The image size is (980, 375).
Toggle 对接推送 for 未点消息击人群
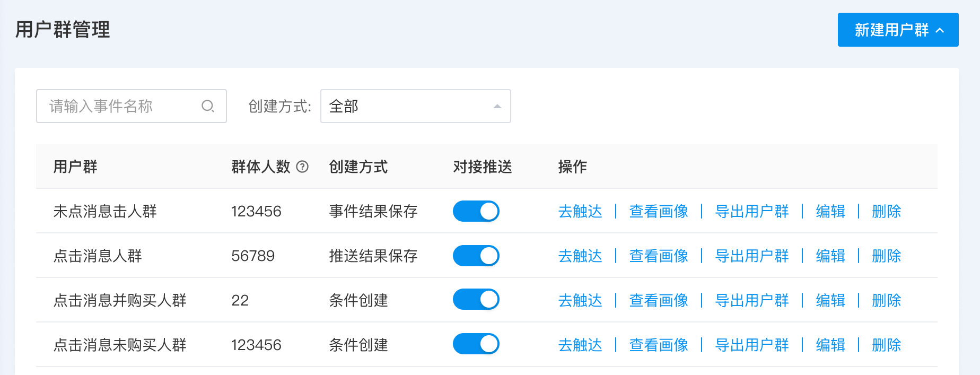(x=476, y=211)
